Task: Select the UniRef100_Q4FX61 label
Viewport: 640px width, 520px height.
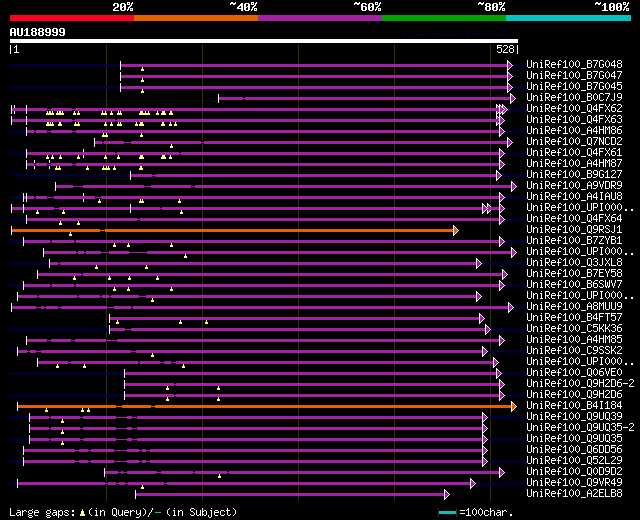Action: 574,153
